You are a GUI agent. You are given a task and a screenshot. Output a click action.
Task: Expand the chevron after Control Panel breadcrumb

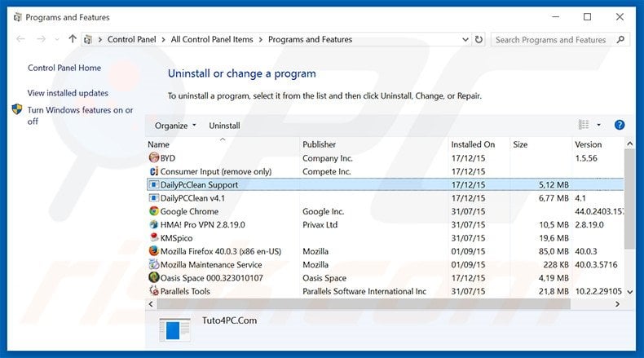(x=164, y=39)
